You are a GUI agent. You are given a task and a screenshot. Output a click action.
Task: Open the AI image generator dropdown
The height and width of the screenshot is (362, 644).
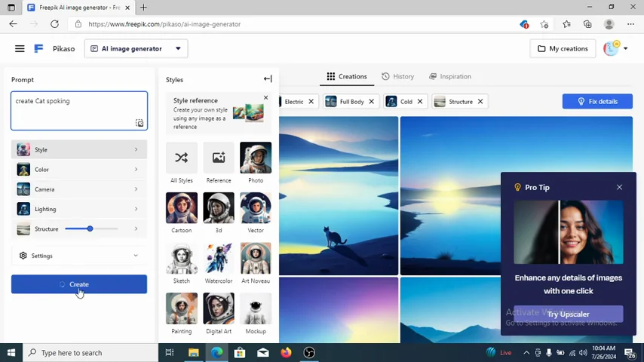click(x=136, y=48)
